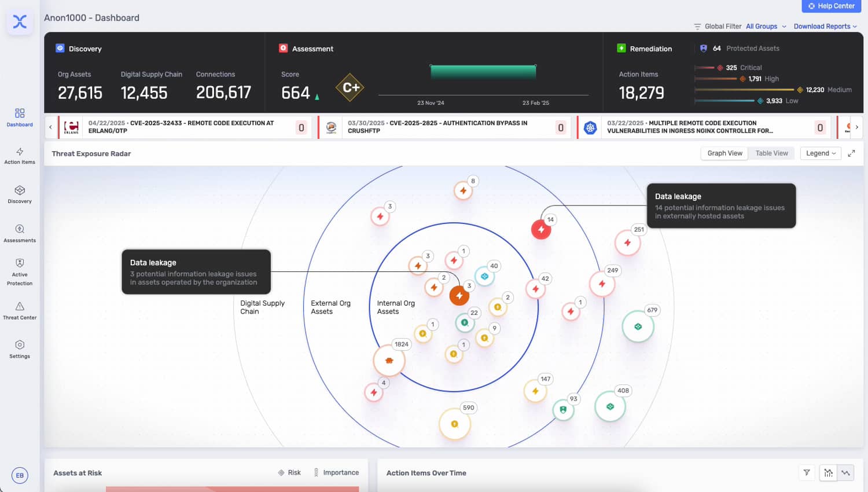Select the line chart view icon
The height and width of the screenshot is (492, 868).
[x=845, y=473]
